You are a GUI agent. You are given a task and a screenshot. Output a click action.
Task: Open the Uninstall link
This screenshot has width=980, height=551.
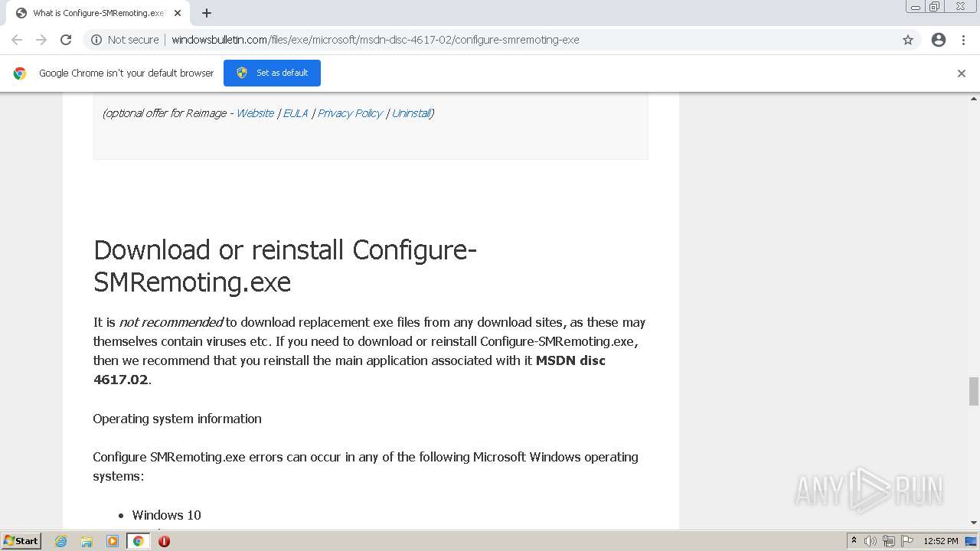[411, 113]
